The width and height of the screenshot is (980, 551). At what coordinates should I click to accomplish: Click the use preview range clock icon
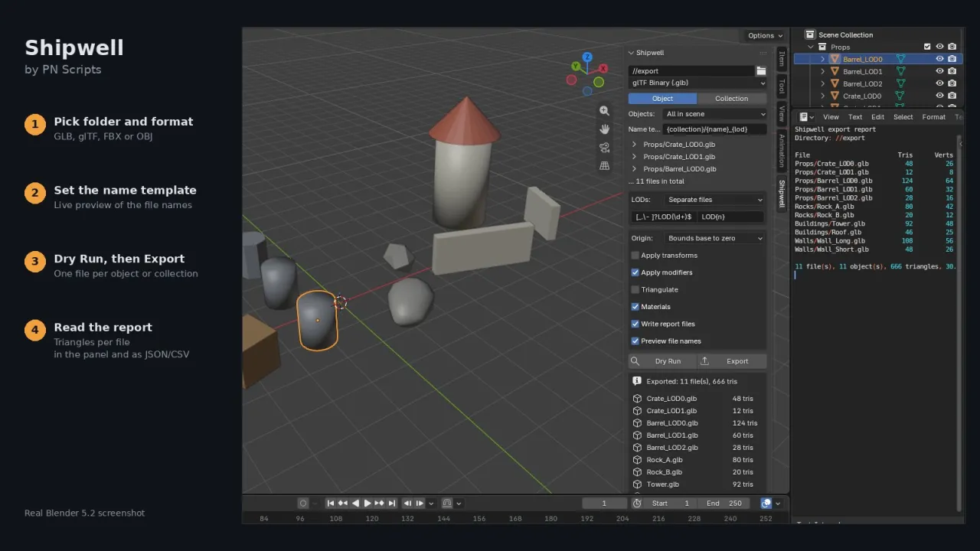tap(637, 503)
